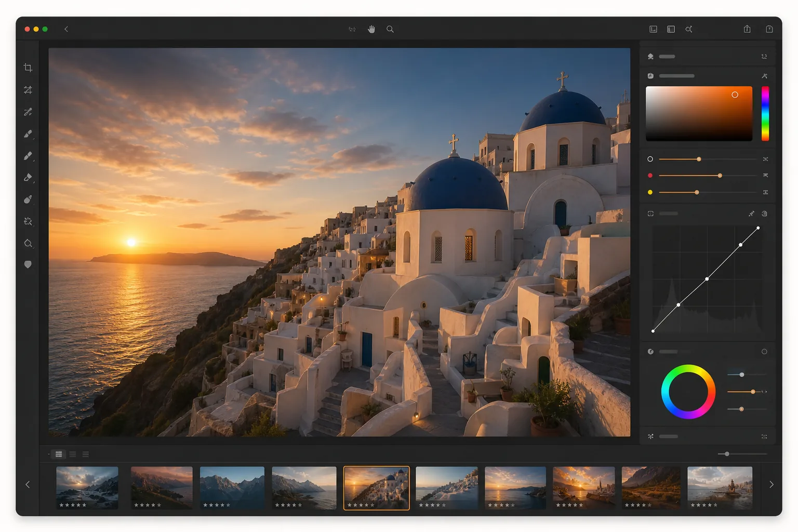Click the rainbow hue strip beside the color field
The image size is (798, 532).
[765, 113]
